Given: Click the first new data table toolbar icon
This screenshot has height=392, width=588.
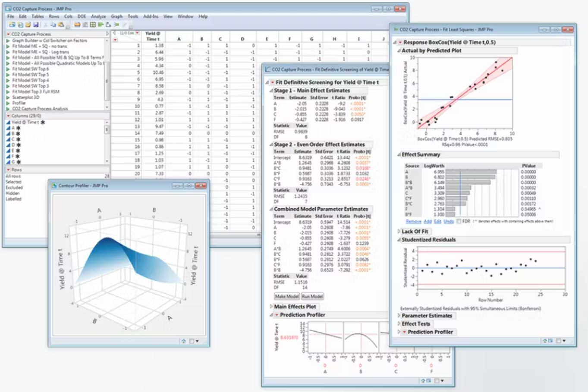Looking at the screenshot, I should [12, 25].
